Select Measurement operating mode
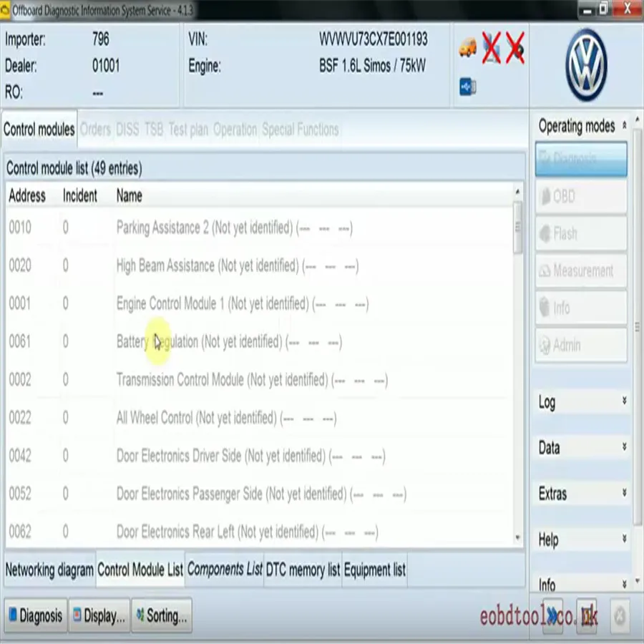 click(581, 270)
